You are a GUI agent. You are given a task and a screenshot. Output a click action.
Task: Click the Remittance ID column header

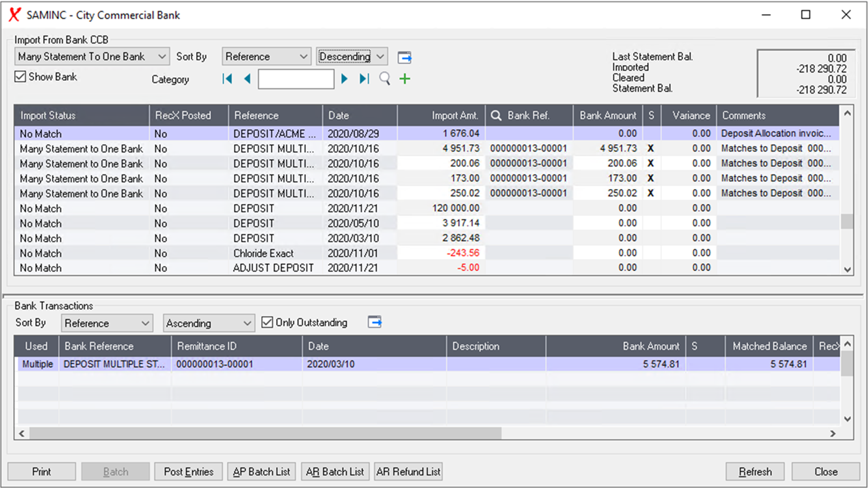pyautogui.click(x=237, y=347)
